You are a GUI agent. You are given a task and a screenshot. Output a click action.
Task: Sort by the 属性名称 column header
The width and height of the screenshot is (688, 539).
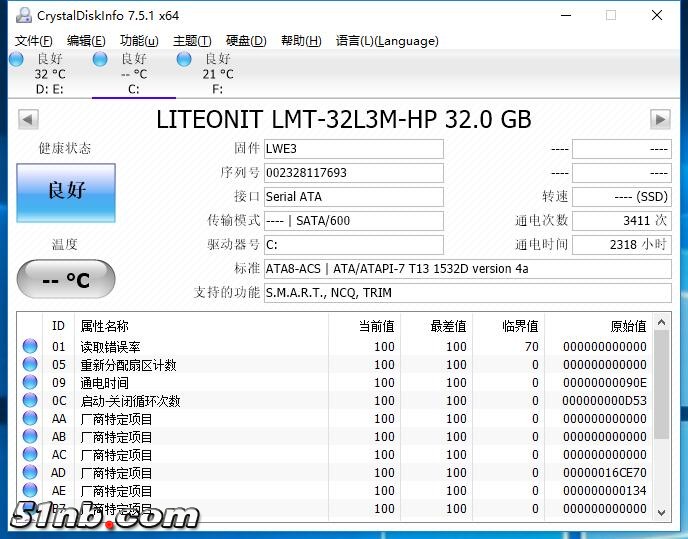click(x=104, y=326)
